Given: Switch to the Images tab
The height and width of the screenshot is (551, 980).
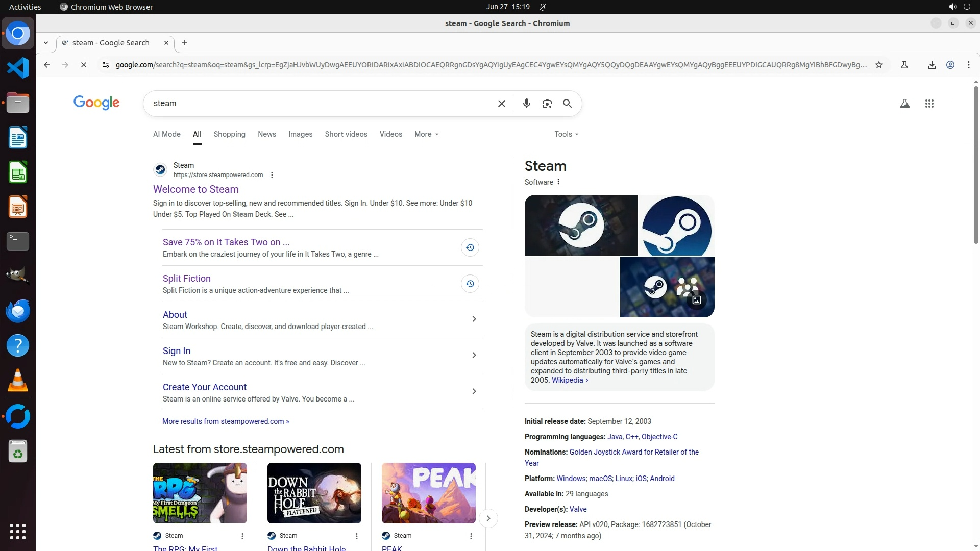Looking at the screenshot, I should tap(300, 134).
